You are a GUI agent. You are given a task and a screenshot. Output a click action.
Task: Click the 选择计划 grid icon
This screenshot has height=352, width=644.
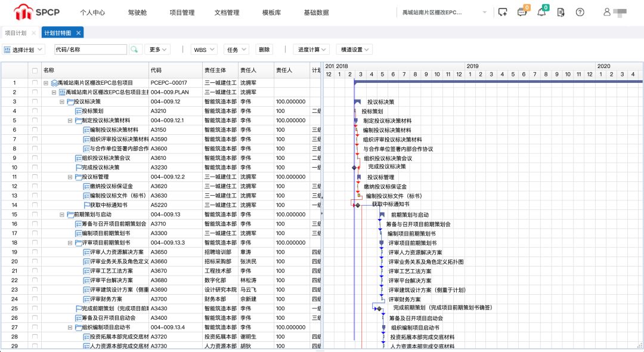[x=7, y=50]
